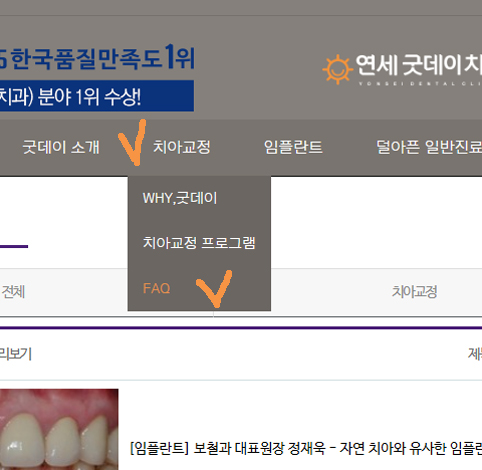Open the 한국품질만족도 1위 banner
Screen dimensions: 482x470
tap(97, 58)
